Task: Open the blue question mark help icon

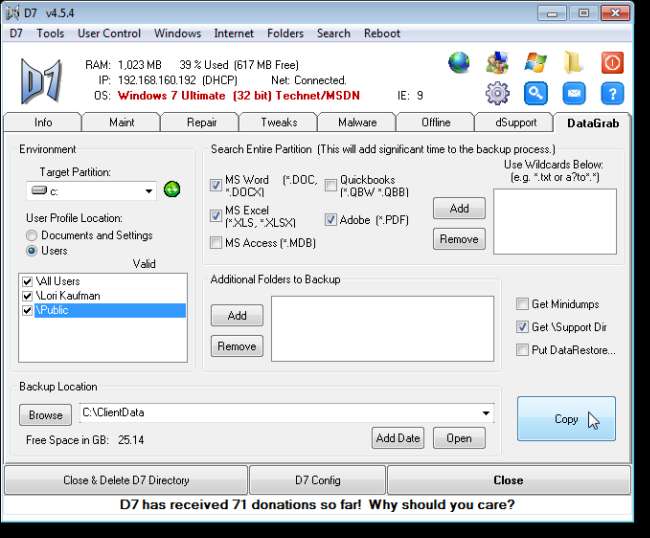Action: coord(612,93)
